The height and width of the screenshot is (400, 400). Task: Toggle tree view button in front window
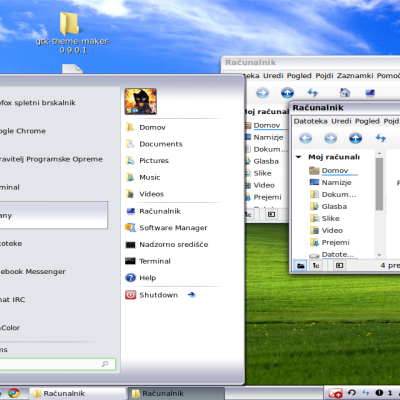pyautogui.click(x=316, y=266)
